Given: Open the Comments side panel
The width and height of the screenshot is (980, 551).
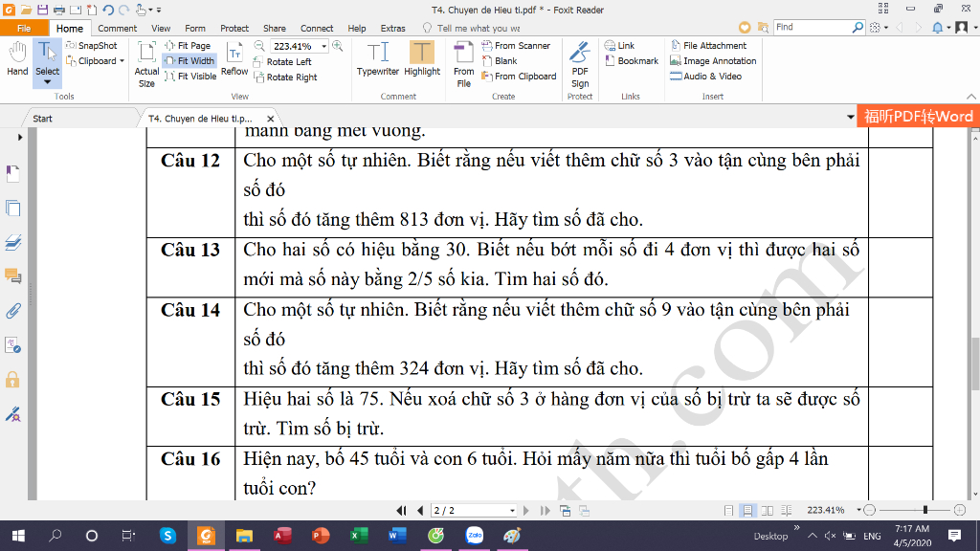Looking at the screenshot, I should point(13,276).
